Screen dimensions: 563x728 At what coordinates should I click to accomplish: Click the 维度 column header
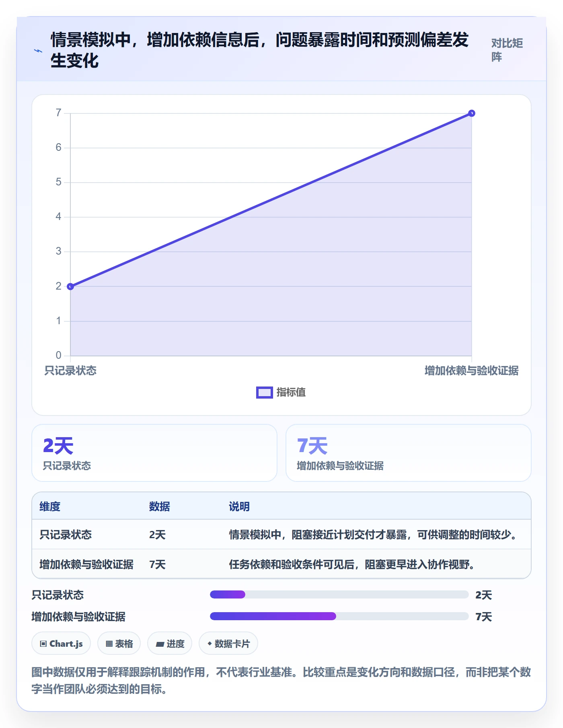(x=50, y=506)
